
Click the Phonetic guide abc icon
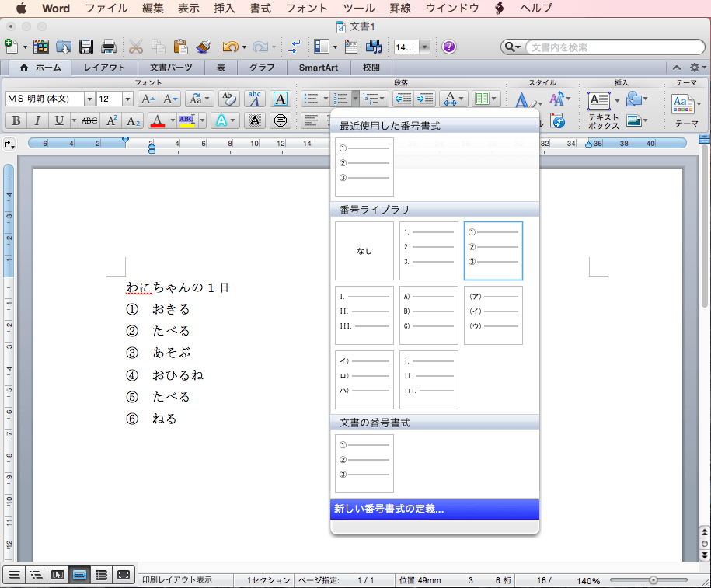click(254, 99)
